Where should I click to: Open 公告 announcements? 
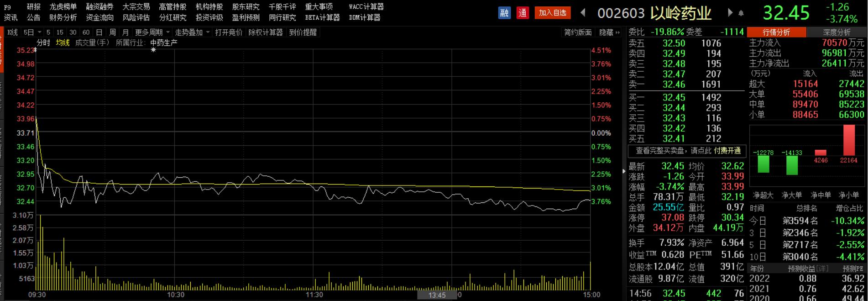(34, 17)
